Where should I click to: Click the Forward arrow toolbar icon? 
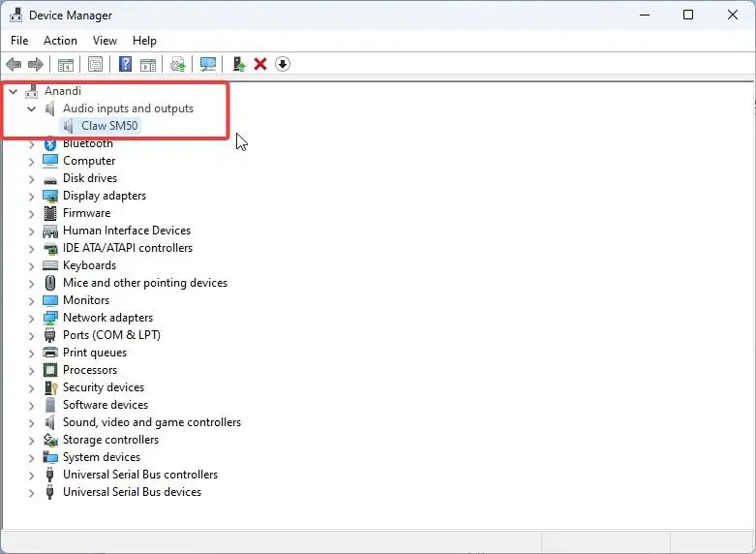(x=36, y=64)
